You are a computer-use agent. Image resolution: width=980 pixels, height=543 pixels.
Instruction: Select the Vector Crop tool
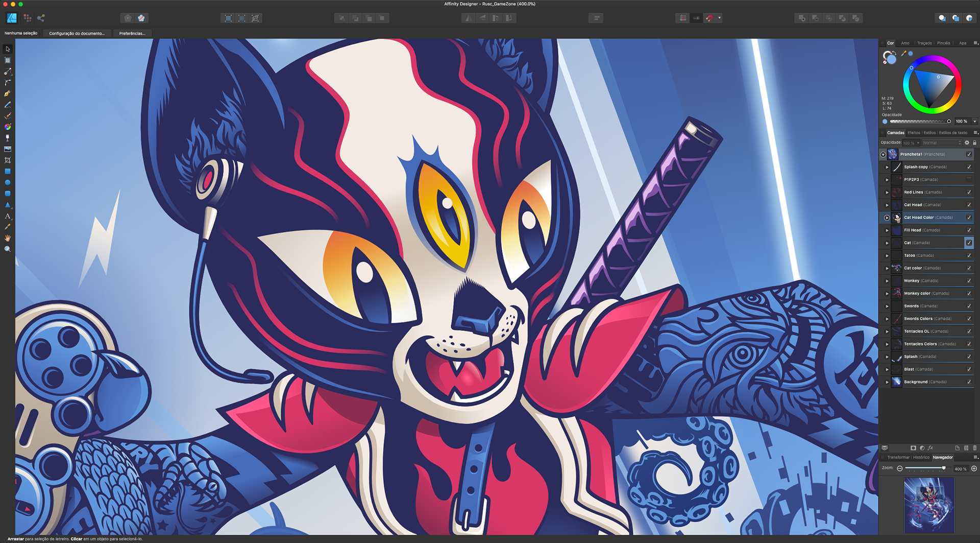click(8, 160)
